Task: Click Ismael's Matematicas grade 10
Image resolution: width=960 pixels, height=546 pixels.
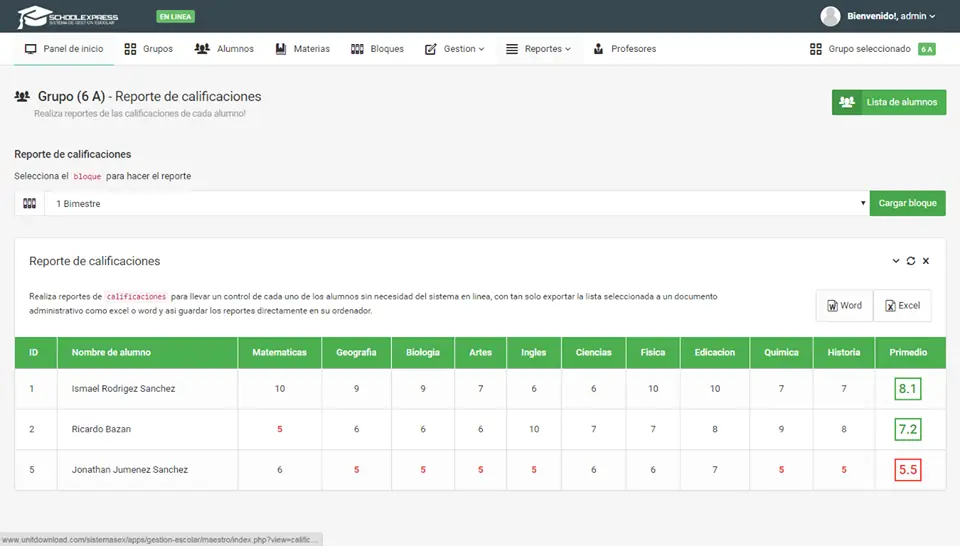Action: coord(280,389)
